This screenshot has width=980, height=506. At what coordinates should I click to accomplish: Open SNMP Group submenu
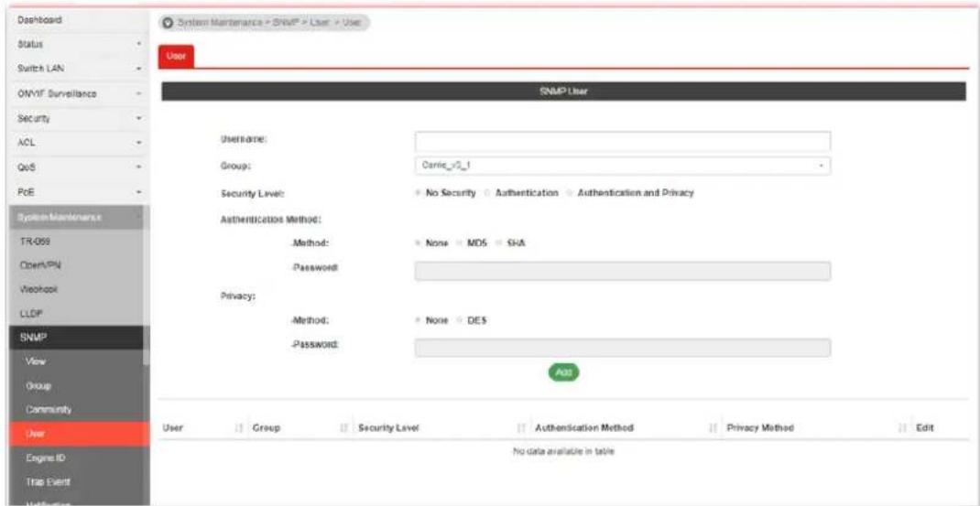click(x=76, y=386)
